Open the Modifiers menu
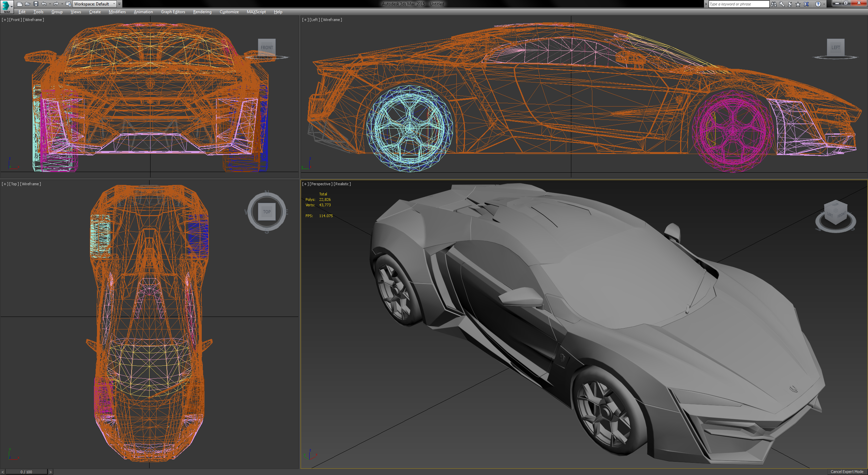Image resolution: width=868 pixels, height=475 pixels. pyautogui.click(x=117, y=12)
